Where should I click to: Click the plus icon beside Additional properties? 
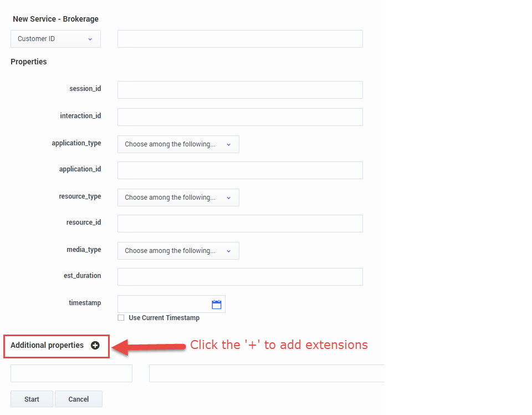(x=95, y=346)
